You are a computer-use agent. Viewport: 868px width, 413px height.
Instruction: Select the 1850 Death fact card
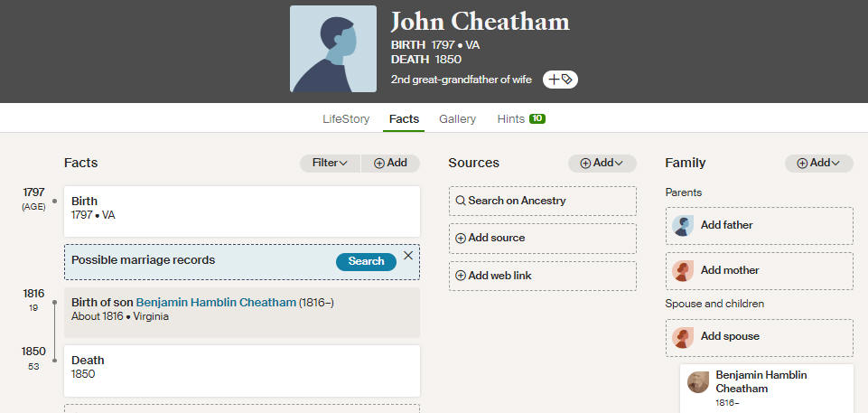pos(242,371)
